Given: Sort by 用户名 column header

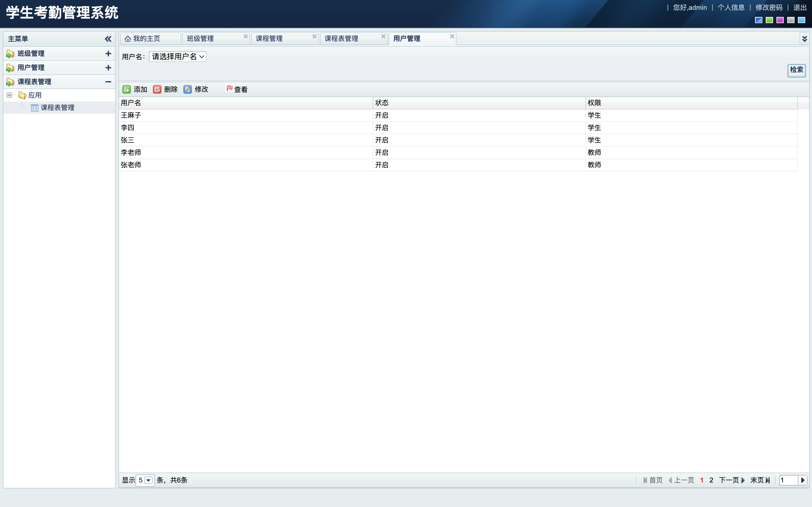Looking at the screenshot, I should coord(246,103).
